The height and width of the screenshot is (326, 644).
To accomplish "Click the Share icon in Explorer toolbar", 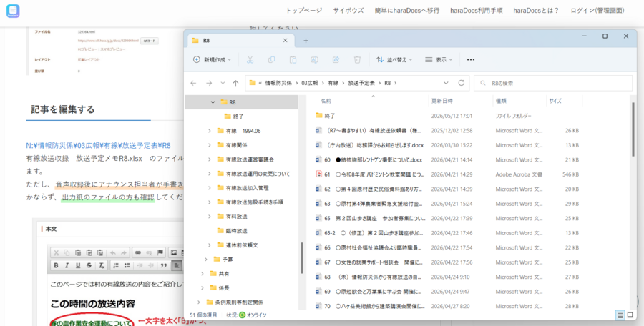I will (336, 59).
